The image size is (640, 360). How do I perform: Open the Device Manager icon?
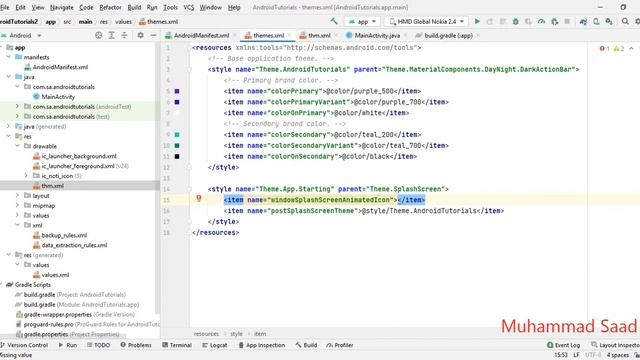[596, 21]
